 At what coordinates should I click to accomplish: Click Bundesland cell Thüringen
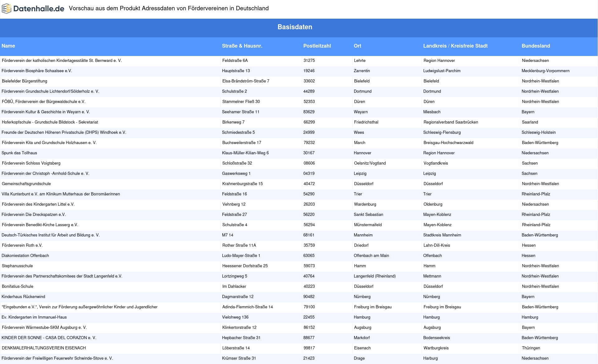point(531,348)
